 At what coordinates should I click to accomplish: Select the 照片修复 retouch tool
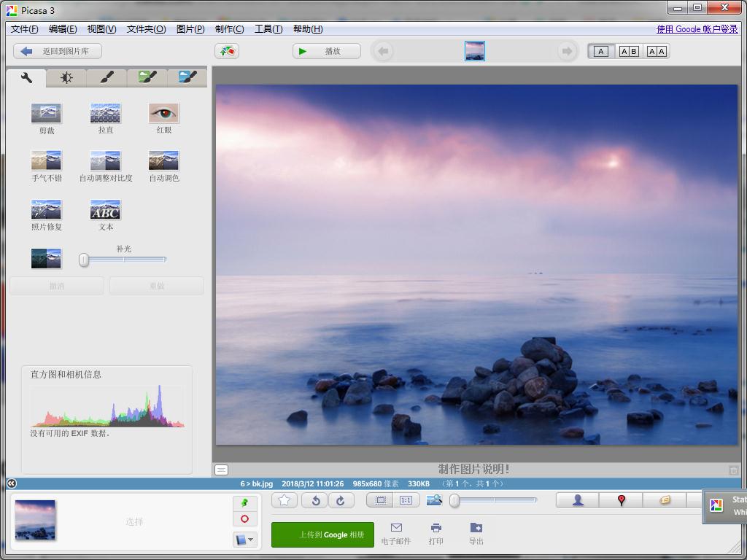tap(46, 213)
